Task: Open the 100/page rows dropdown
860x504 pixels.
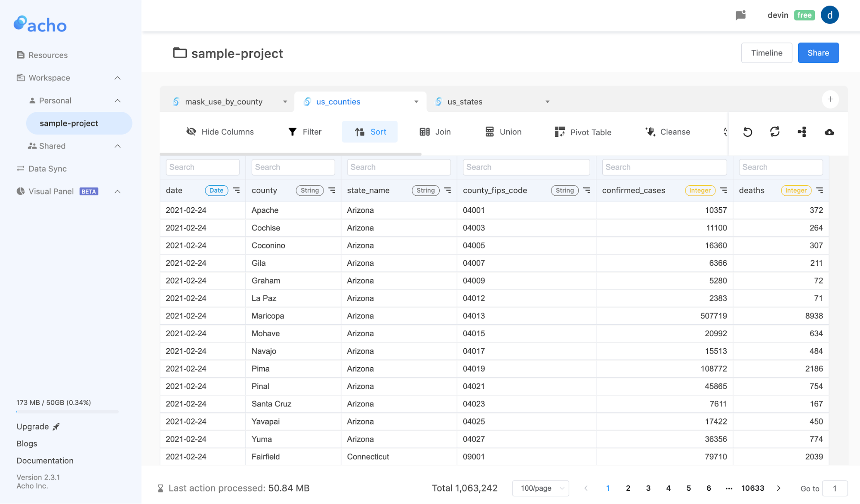Action: [x=541, y=488]
